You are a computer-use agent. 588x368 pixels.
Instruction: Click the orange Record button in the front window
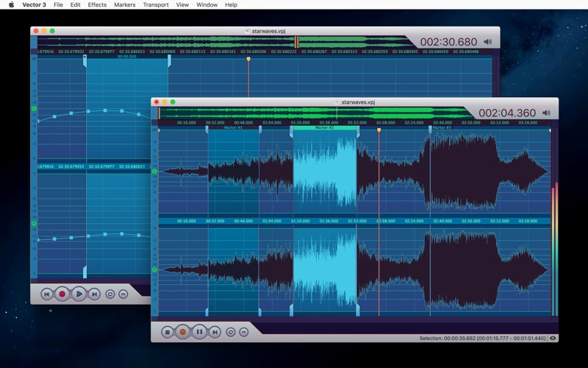(183, 332)
